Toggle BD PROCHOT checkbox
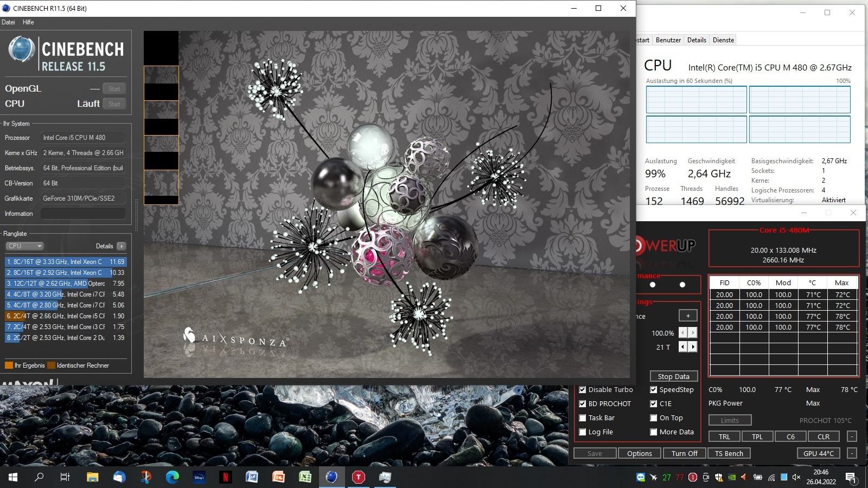Viewport: 868px width, 488px height. (583, 403)
